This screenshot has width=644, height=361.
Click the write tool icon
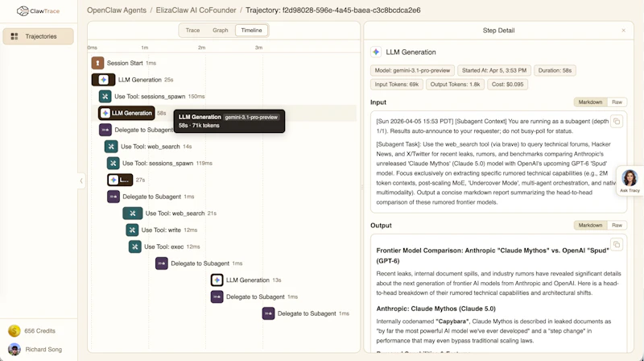pyautogui.click(x=132, y=230)
